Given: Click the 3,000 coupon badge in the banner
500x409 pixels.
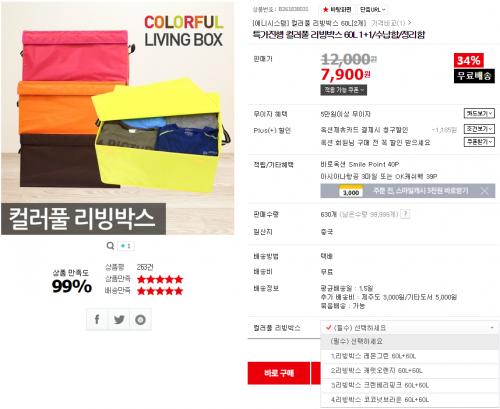Looking at the screenshot, I should pyautogui.click(x=351, y=192).
